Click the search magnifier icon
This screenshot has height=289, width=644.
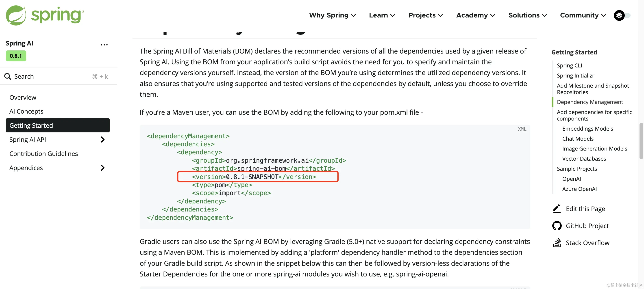pyautogui.click(x=7, y=76)
